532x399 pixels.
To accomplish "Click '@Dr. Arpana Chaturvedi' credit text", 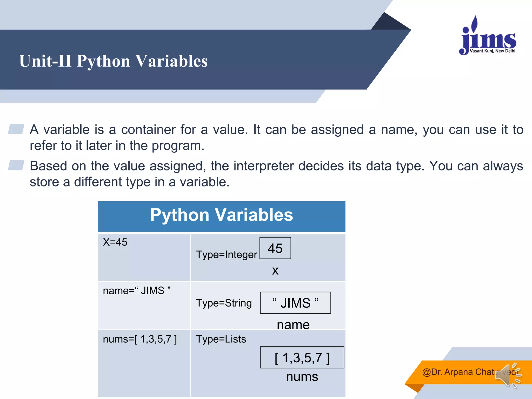I will (470, 372).
